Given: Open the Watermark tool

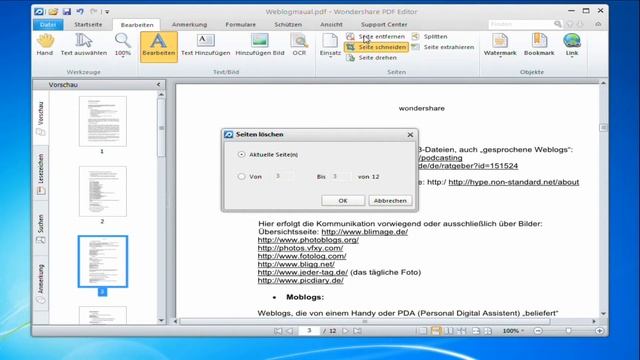Looking at the screenshot, I should [500, 45].
